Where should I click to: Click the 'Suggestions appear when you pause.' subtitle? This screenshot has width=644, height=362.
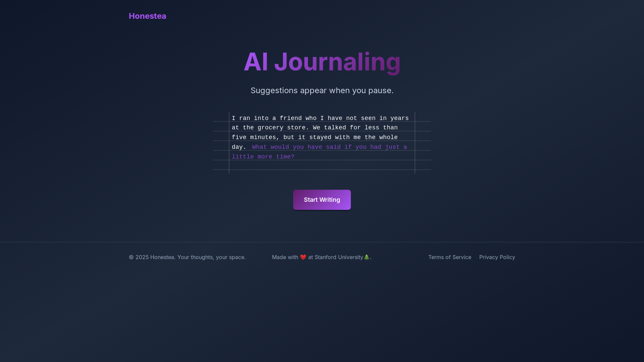pyautogui.click(x=322, y=90)
